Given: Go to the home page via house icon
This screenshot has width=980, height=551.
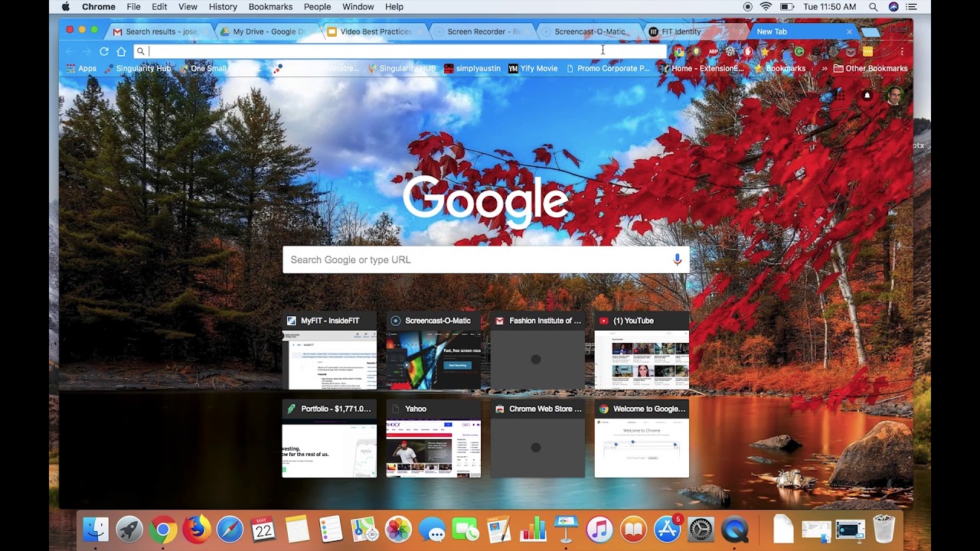Looking at the screenshot, I should click(x=121, y=51).
